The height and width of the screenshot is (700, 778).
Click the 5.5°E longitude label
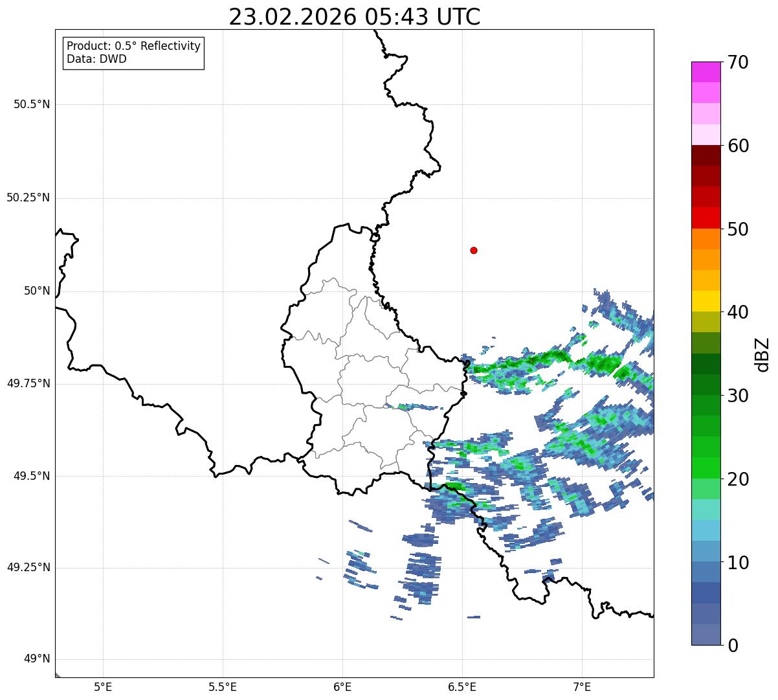point(223,687)
